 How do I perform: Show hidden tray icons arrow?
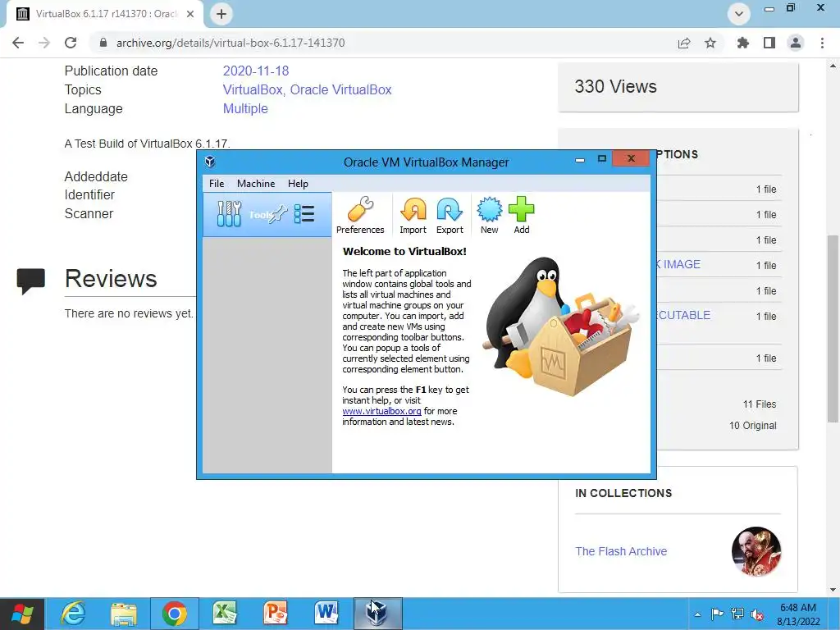tap(697, 614)
